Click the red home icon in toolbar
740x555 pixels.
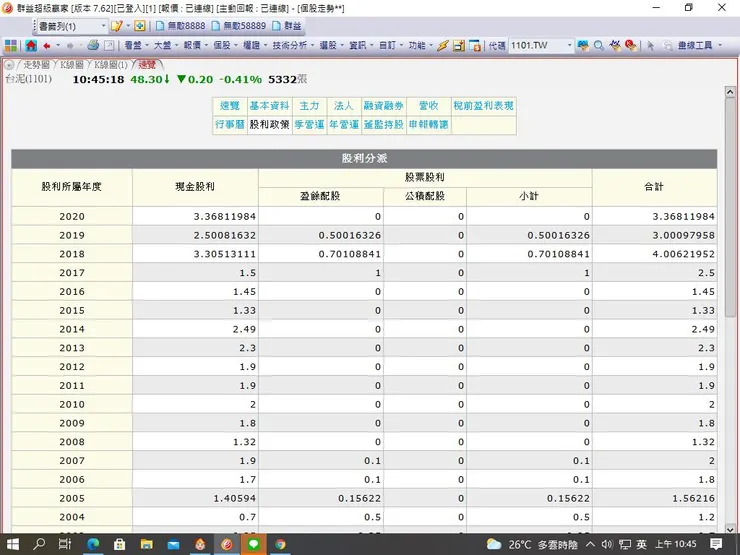(31, 45)
